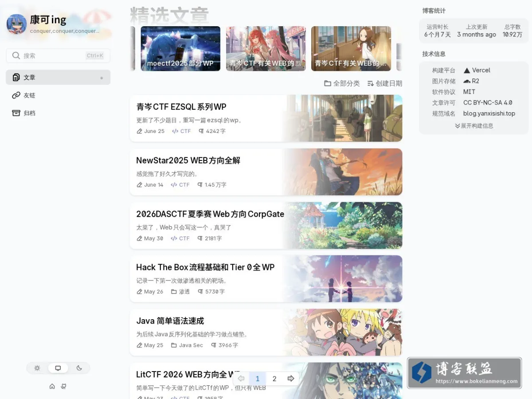Open article Java 简单语法速成
Viewport: 532px width, 399px height.
[x=266, y=332]
